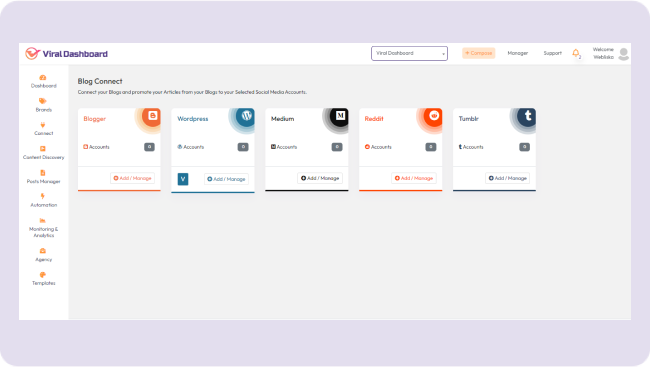Open the Automation lightning icon
Screen dimensions: 650x367
[43, 196]
